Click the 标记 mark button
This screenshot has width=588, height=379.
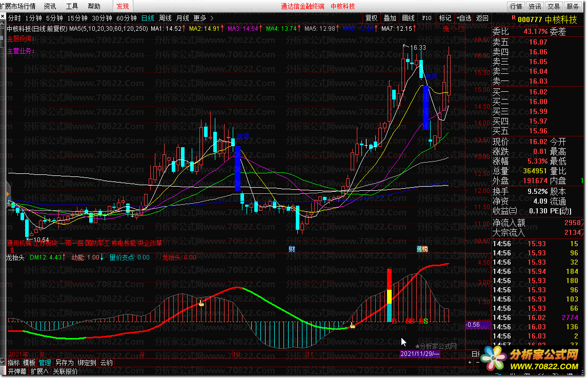click(445, 18)
